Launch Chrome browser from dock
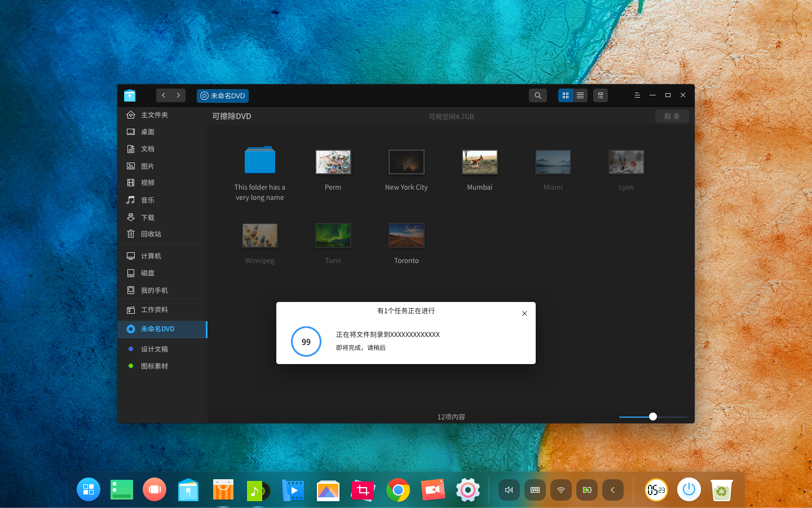Viewport: 812px width, 508px height. 398,490
